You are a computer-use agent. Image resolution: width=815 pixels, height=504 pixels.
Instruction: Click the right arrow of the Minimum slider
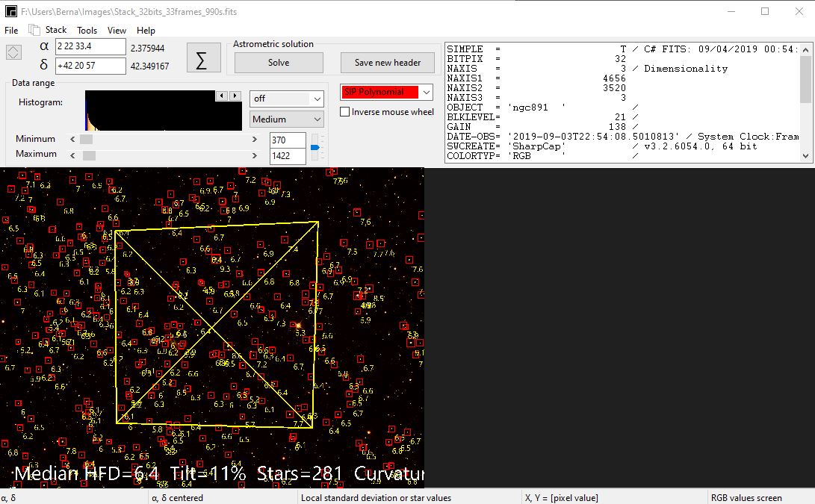pos(255,140)
